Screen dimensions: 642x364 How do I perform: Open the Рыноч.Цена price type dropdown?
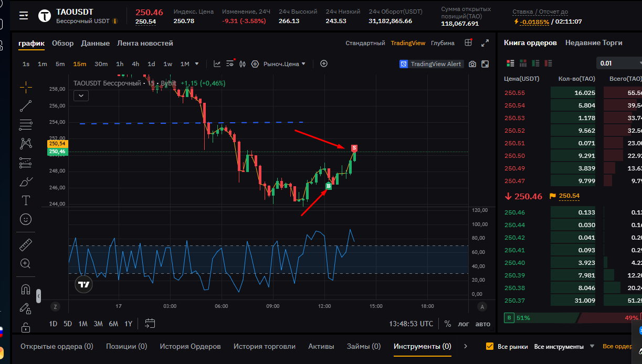[285, 64]
